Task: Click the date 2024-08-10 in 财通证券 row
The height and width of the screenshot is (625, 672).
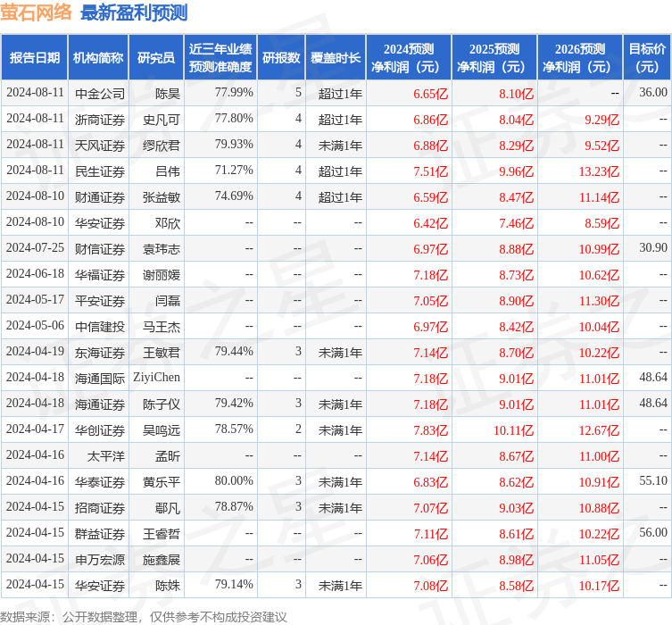Action: (x=35, y=196)
